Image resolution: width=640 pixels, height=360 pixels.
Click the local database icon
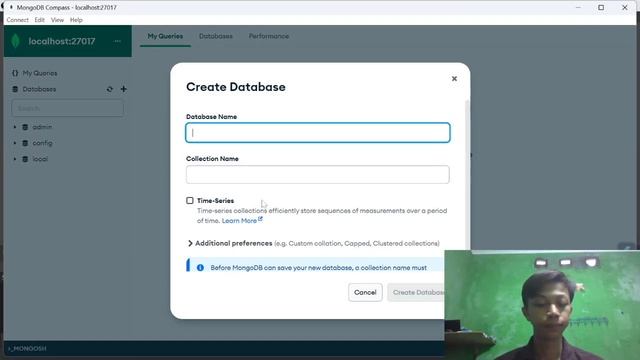point(25,159)
